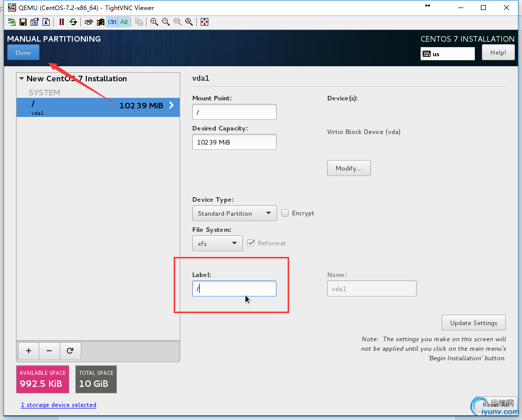522x420 pixels.
Task: Click the TightVNC New Connection toolbar icon
Action: click(12, 22)
